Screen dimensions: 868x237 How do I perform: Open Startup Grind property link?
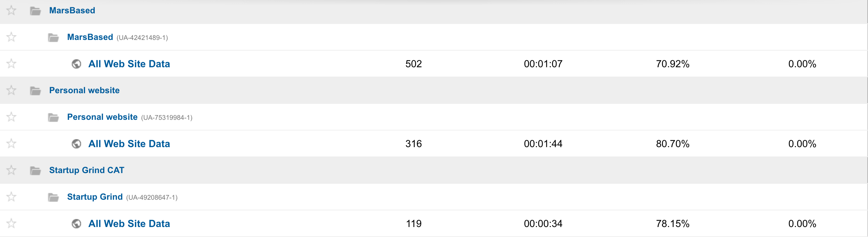95,196
